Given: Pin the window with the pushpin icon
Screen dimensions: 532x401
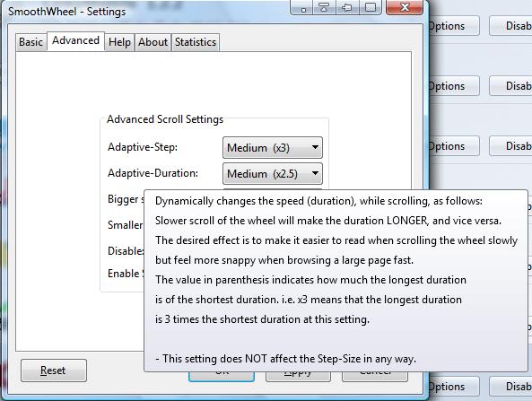Looking at the screenshot, I should click(347, 7).
